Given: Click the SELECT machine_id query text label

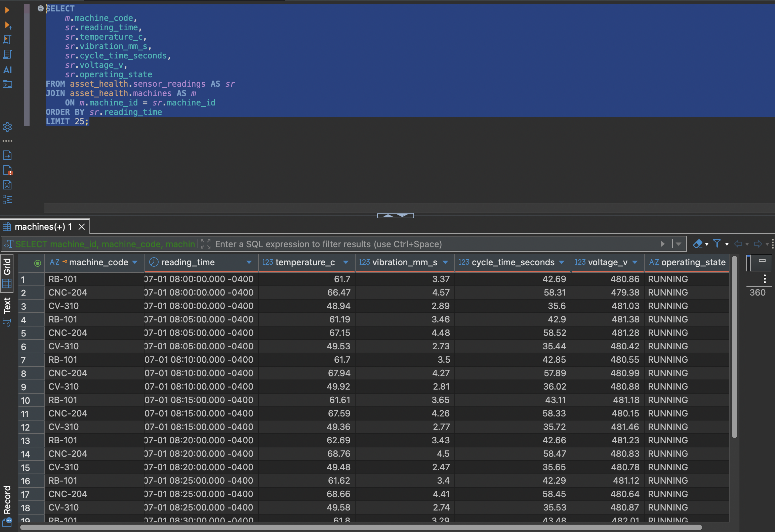Looking at the screenshot, I should 105,244.
